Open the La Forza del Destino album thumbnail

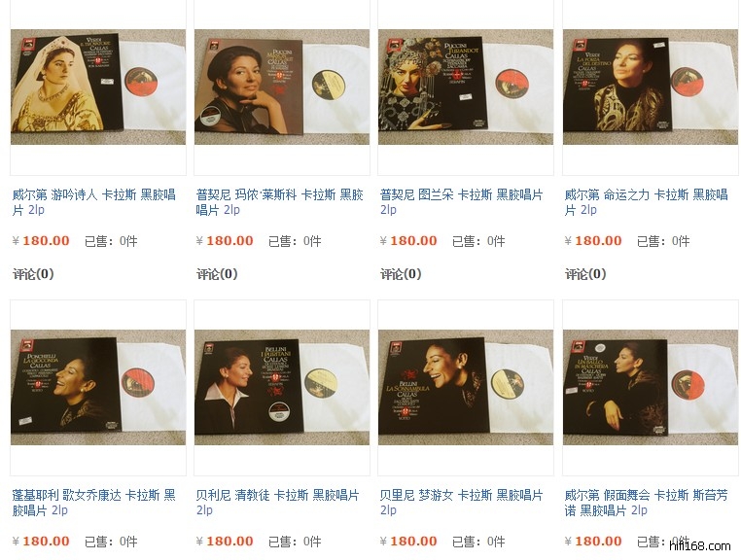[x=651, y=87]
